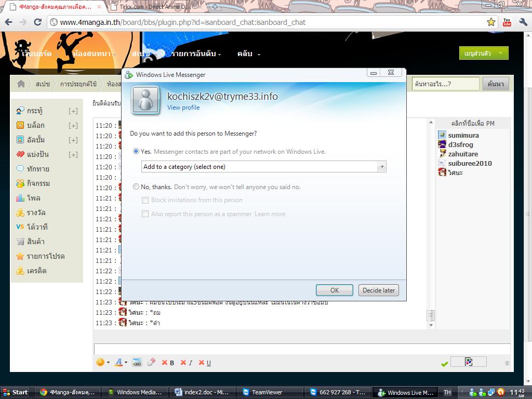This screenshot has height=399, width=532.
Task: Tick Also report this person as spammer
Action: point(145,214)
